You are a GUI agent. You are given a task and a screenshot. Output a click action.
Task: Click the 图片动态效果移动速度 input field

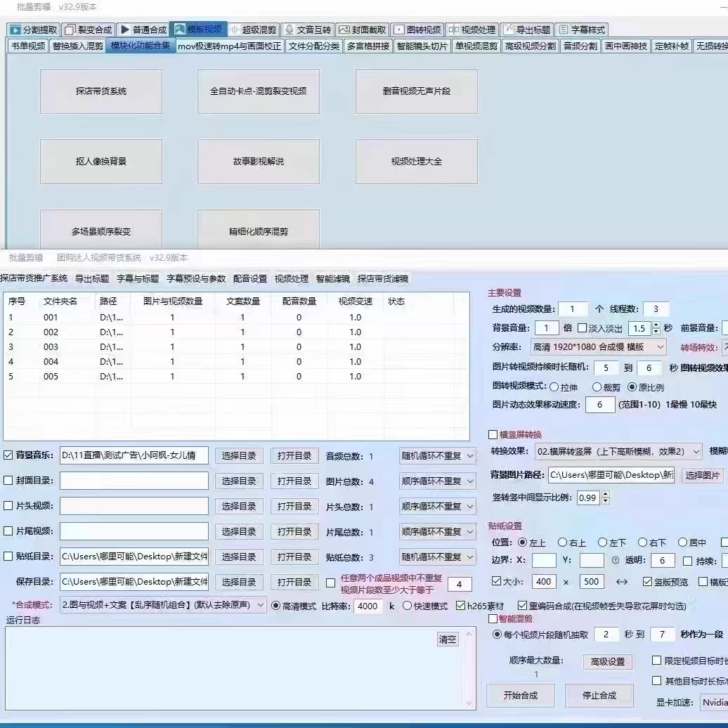(x=600, y=405)
